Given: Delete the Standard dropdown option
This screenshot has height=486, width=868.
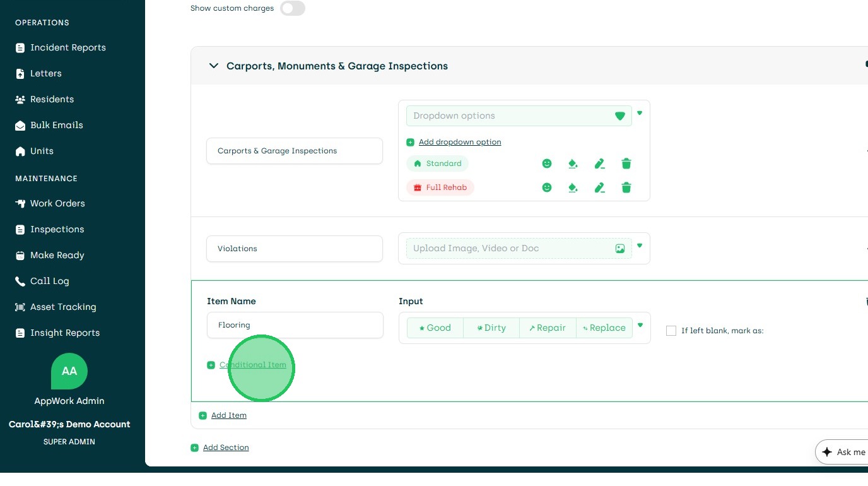Looking at the screenshot, I should (626, 163).
